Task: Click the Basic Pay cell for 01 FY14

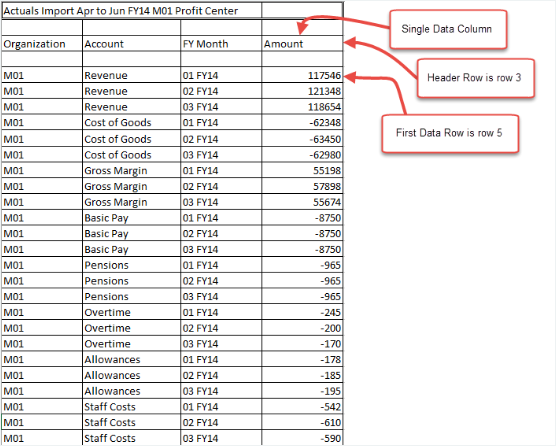Action: click(132, 218)
